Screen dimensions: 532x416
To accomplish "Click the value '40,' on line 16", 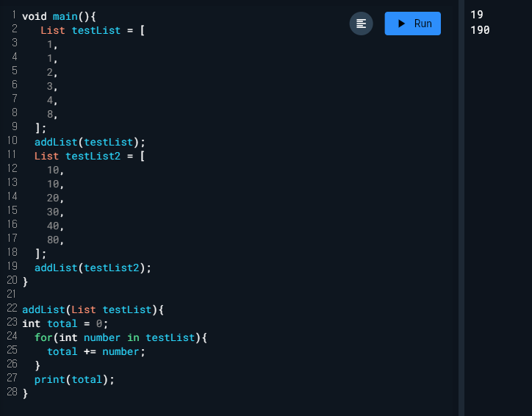I will [x=55, y=226].
